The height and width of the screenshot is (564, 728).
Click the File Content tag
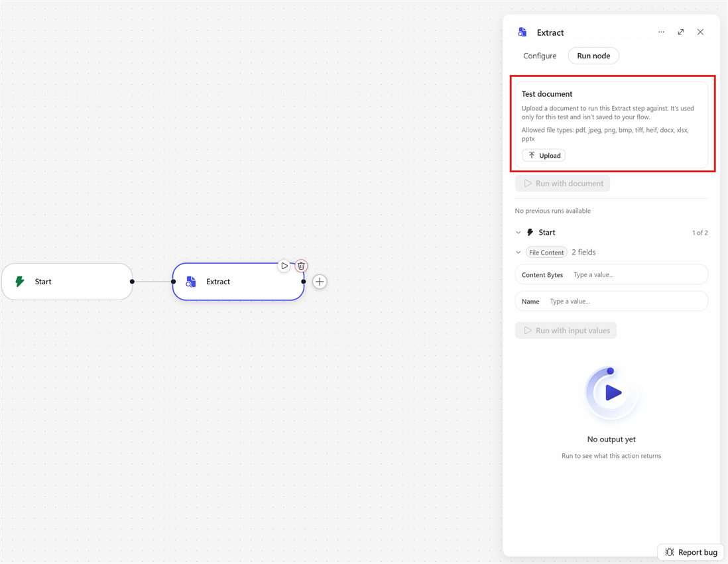(546, 253)
